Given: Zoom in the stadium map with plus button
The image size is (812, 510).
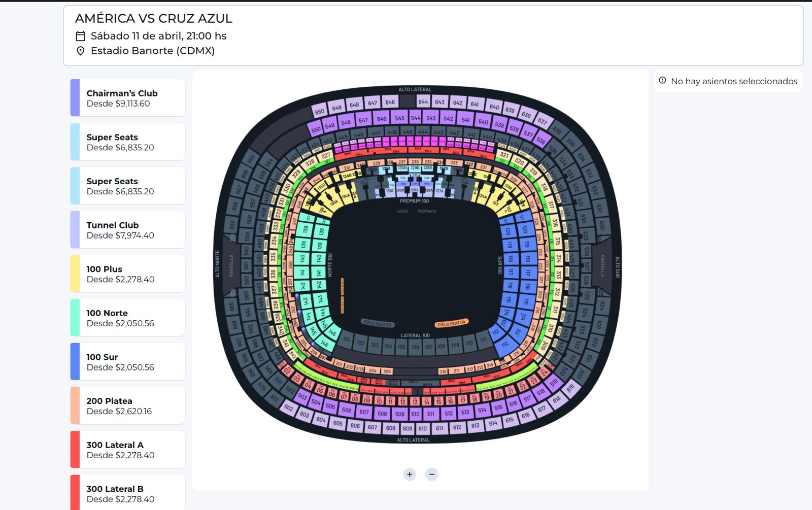Looking at the screenshot, I should click(x=410, y=474).
